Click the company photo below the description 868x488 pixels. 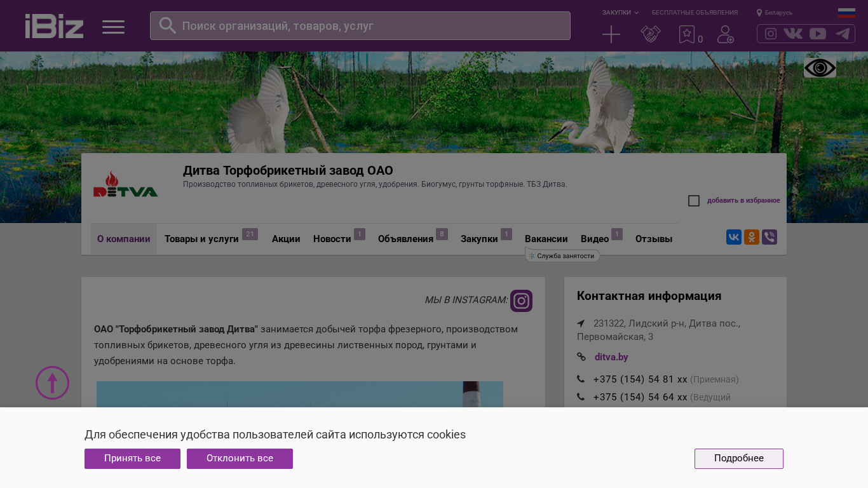coord(300,394)
